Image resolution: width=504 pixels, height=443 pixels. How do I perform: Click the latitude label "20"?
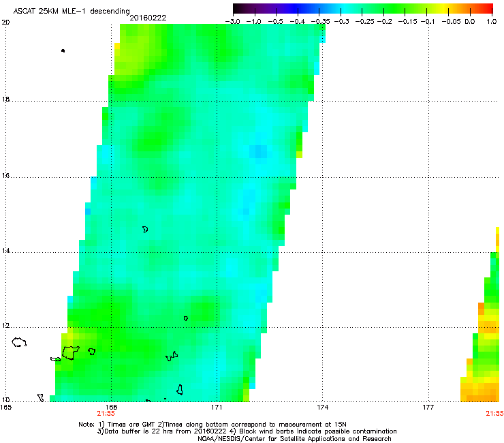(5, 22)
